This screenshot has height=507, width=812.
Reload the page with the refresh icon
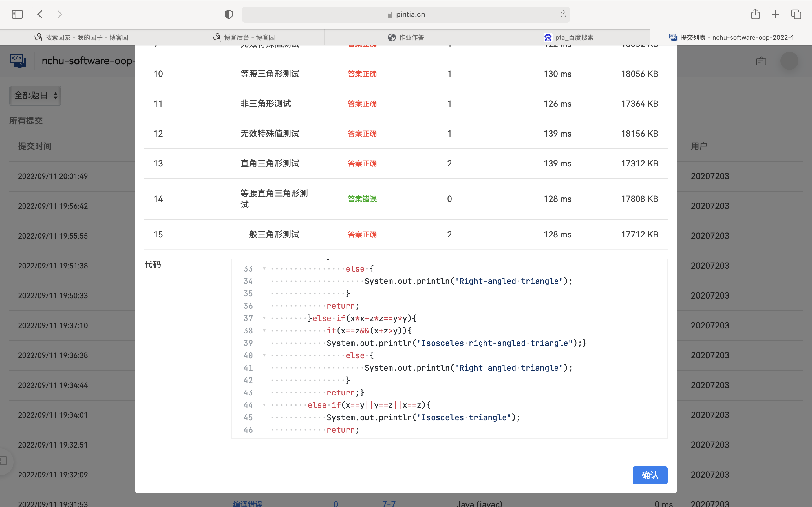563,14
